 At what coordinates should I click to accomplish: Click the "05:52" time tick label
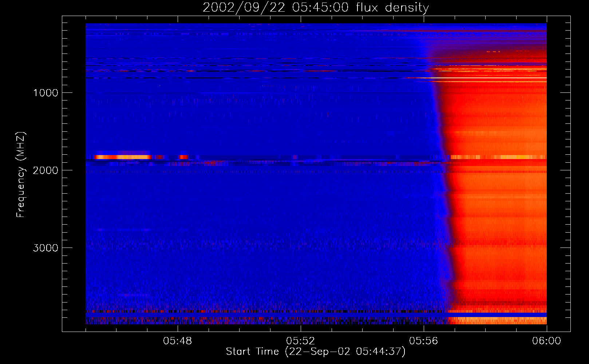click(x=301, y=341)
